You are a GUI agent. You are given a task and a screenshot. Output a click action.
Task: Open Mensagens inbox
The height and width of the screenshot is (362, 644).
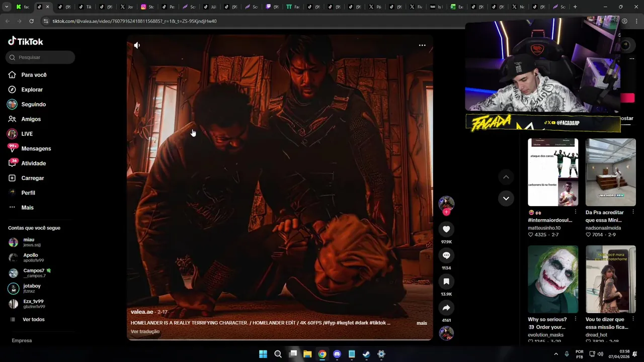pyautogui.click(x=36, y=148)
